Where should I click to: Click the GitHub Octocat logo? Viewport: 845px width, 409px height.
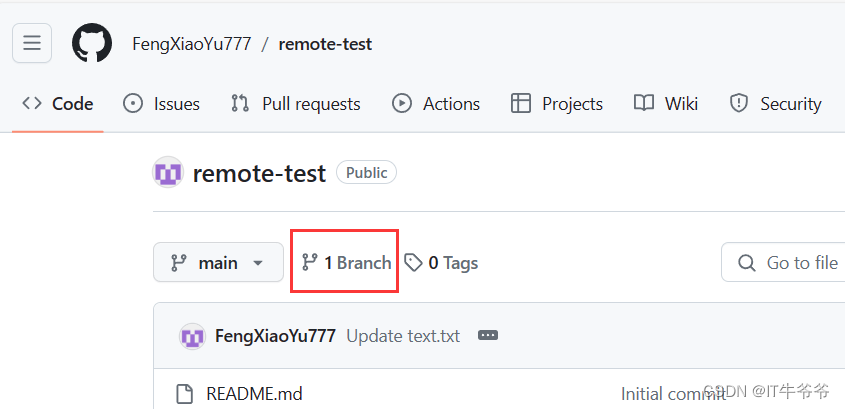[x=92, y=43]
